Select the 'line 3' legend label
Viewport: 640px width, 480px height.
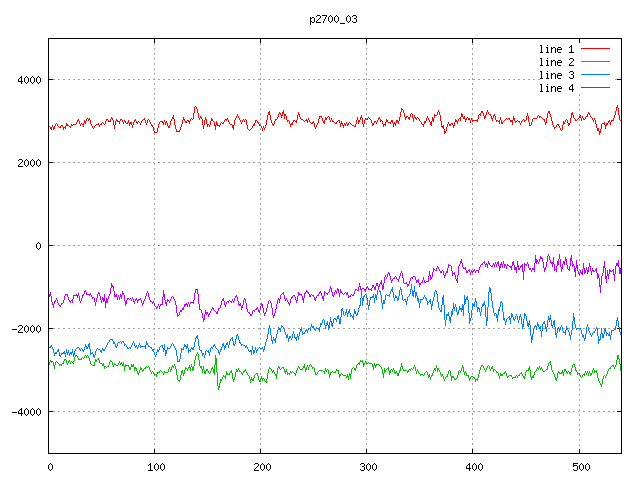coord(556,75)
